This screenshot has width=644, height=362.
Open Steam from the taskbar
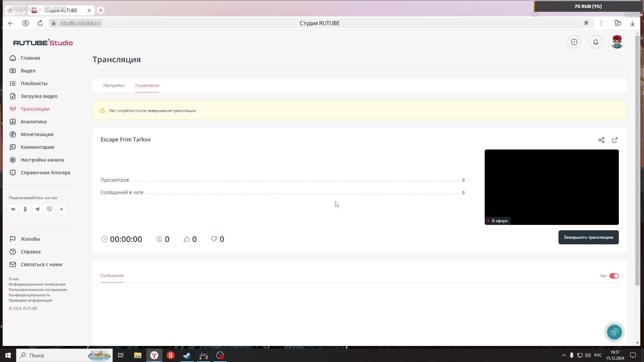[x=187, y=355]
